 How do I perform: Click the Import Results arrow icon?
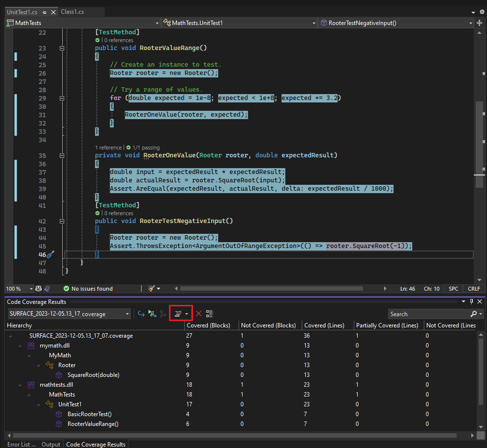(x=141, y=314)
